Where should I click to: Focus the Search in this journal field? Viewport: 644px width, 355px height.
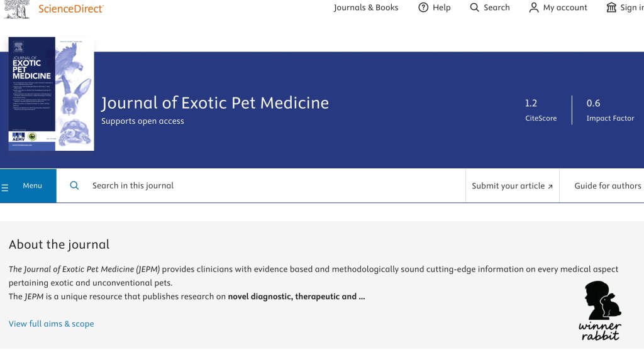[261, 185]
